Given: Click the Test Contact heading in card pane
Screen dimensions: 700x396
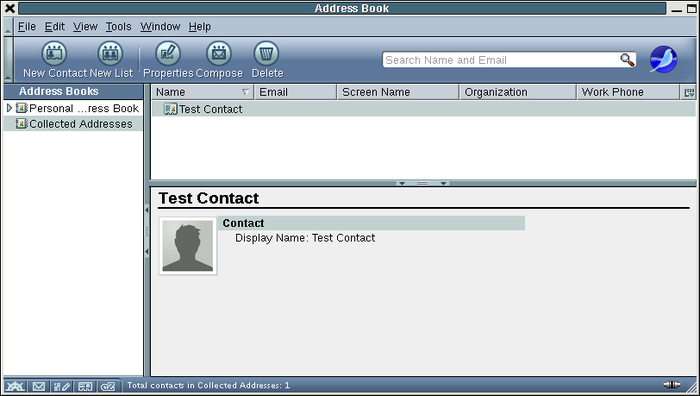Looking at the screenshot, I should (208, 198).
